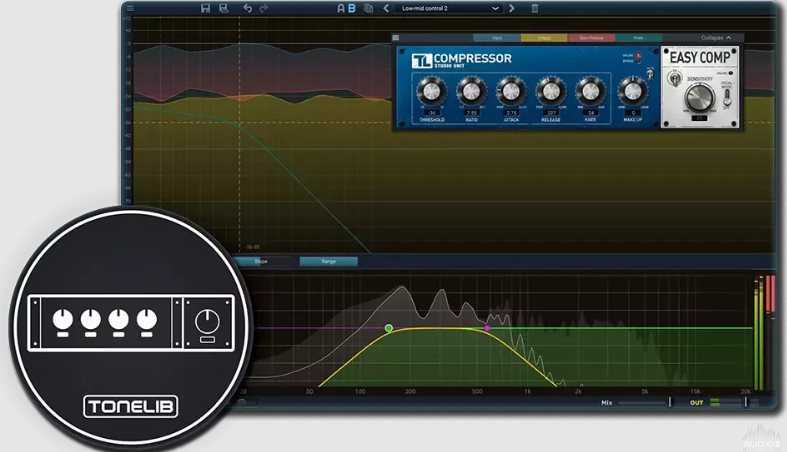The image size is (787, 452).
Task: Click the Range button
Action: pyautogui.click(x=328, y=261)
